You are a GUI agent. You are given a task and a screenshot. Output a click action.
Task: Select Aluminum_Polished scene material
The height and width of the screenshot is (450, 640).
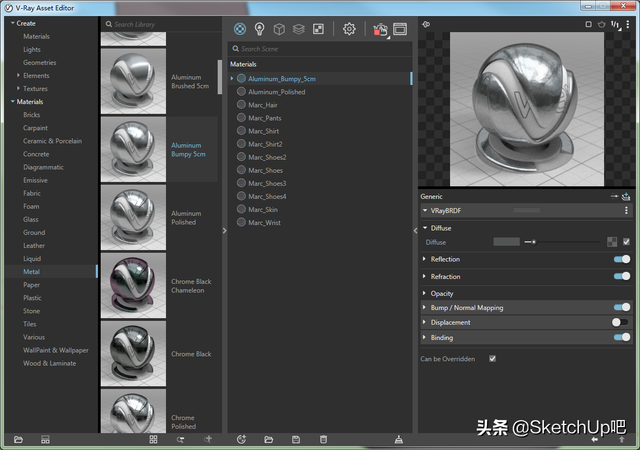[x=276, y=91]
